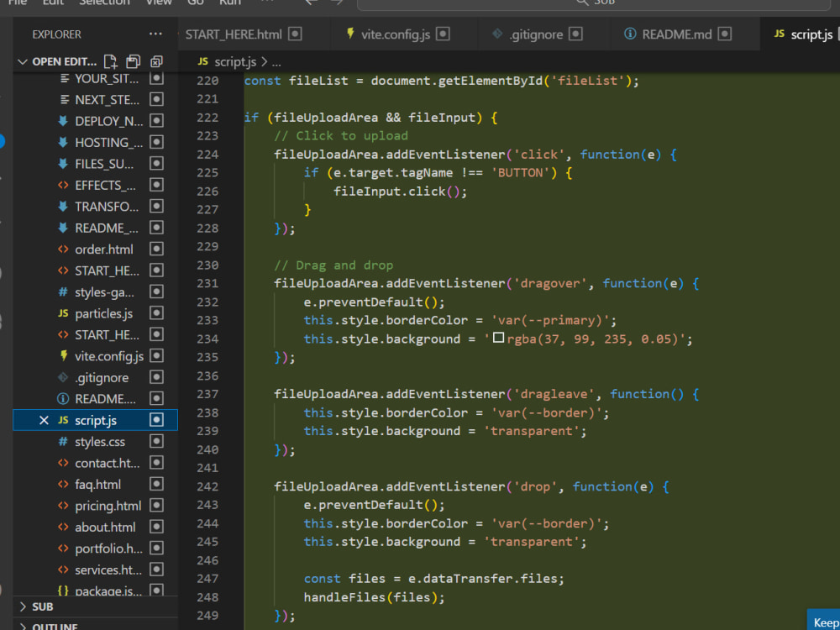Image resolution: width=840 pixels, height=630 pixels.
Task: Switch to the START_HERE.html tab
Action: (234, 34)
